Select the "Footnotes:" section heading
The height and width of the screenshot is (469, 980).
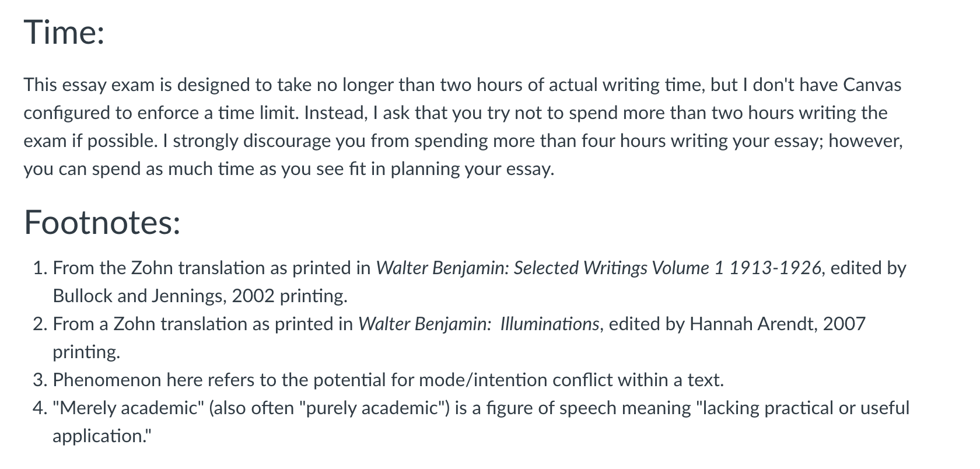(102, 222)
